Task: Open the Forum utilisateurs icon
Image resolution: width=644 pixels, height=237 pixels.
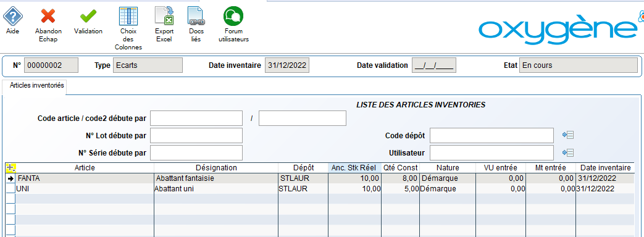Action: [x=233, y=17]
